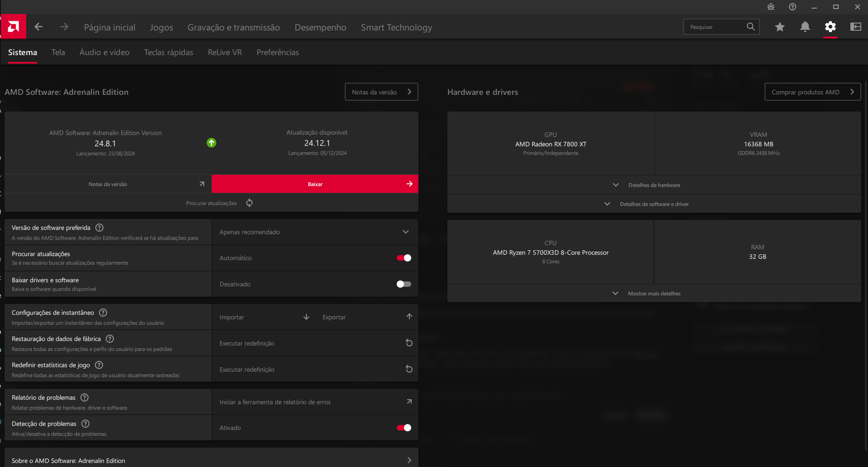The width and height of the screenshot is (868, 467).
Task: Disable Detecção de problemas switch
Action: pyautogui.click(x=404, y=428)
